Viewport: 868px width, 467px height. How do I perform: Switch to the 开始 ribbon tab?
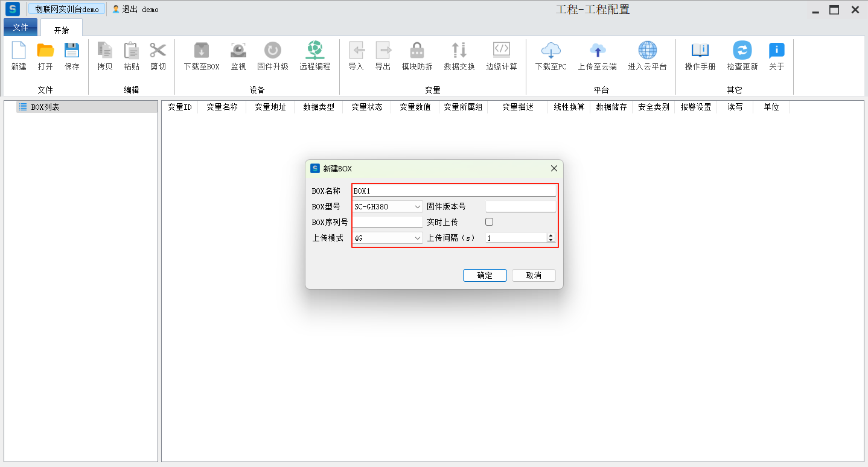coord(62,30)
